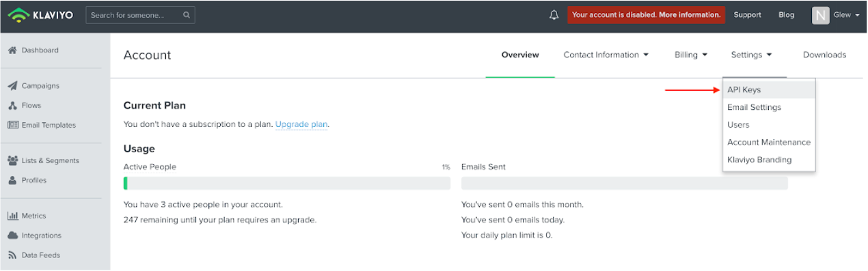Open Account Maintenance menu entry
This screenshot has width=868, height=271.
tap(769, 142)
